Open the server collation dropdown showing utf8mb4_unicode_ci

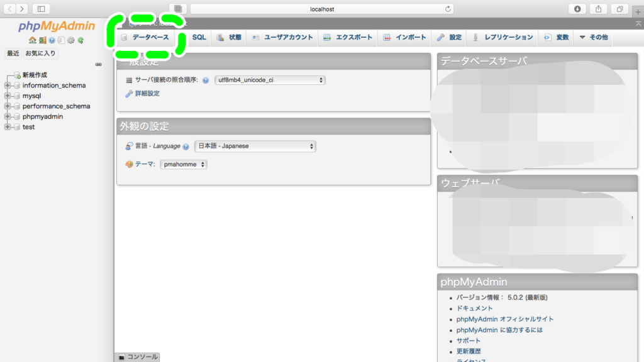[x=270, y=80]
